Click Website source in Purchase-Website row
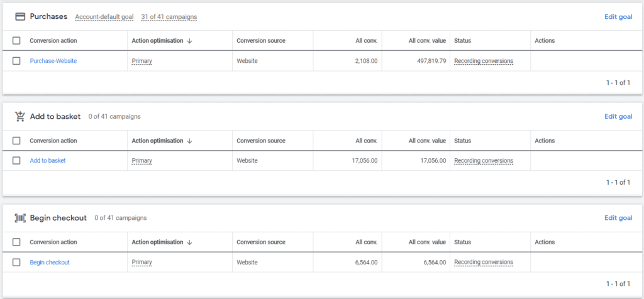644x299 pixels. [x=247, y=61]
